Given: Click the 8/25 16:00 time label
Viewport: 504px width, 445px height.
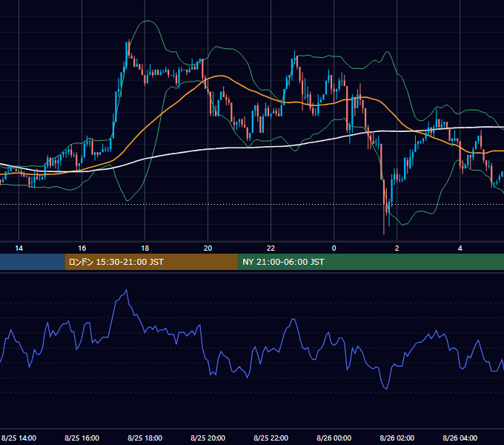Looking at the screenshot, I should (x=82, y=438).
